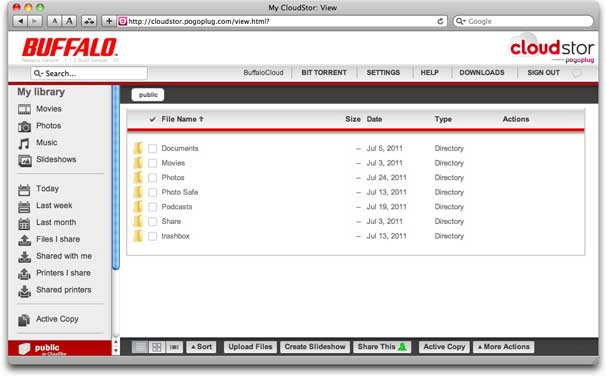
Task: Check the Photos folder checkbox
Action: tap(153, 178)
